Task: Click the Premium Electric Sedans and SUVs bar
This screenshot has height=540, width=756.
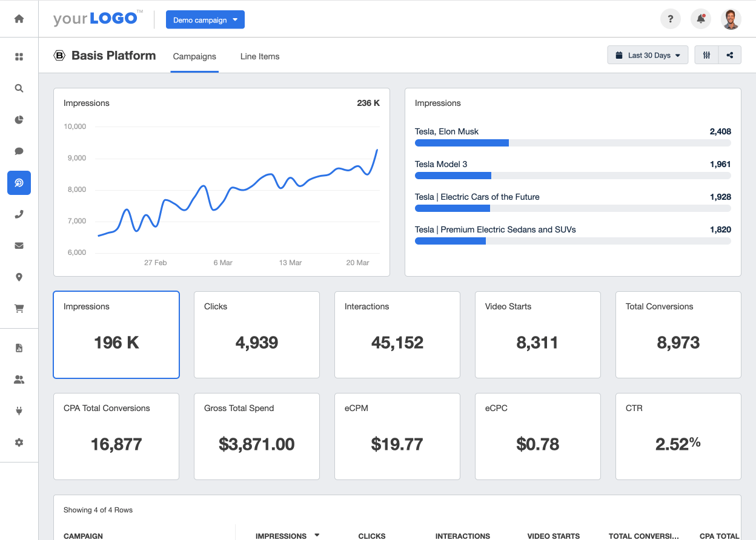Action: (573, 241)
